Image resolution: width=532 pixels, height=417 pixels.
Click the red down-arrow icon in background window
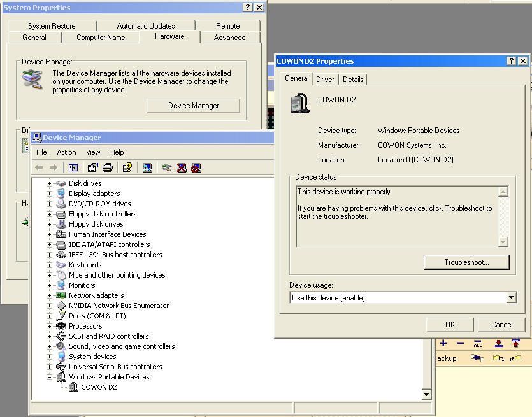pyautogui.click(x=499, y=343)
